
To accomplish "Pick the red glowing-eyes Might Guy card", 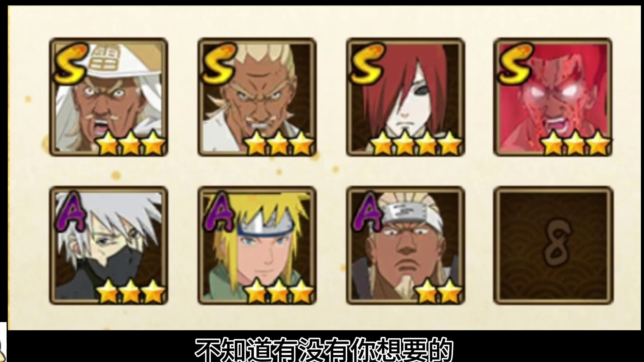I will coord(553,97).
